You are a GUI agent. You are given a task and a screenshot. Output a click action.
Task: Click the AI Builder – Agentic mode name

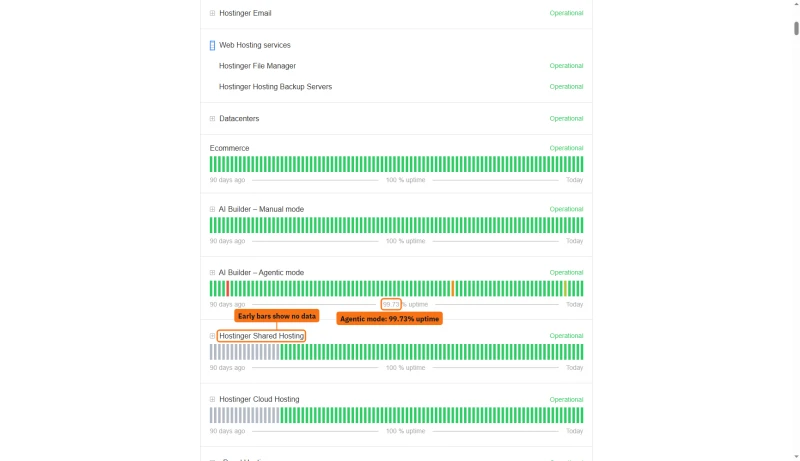261,272
